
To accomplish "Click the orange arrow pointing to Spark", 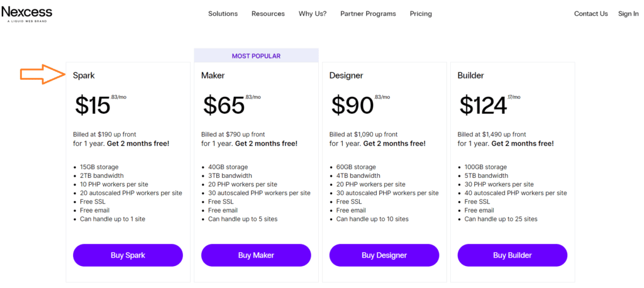I will click(43, 74).
